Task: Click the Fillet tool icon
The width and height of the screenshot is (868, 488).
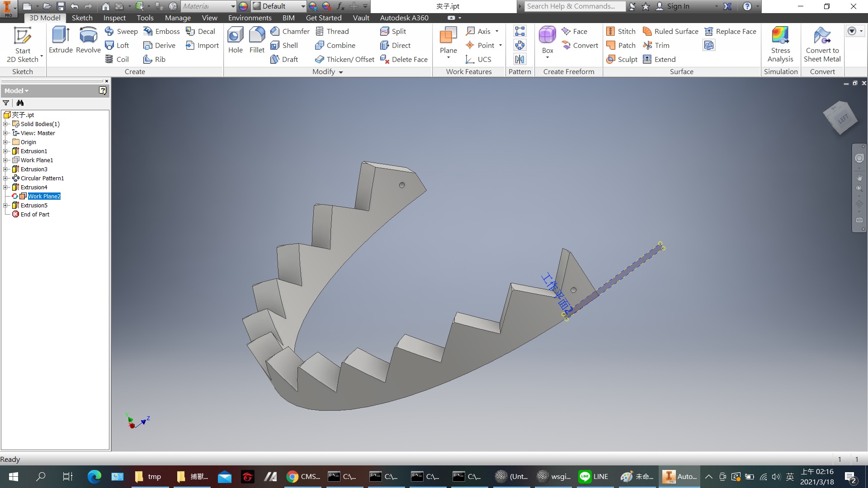Action: pyautogui.click(x=257, y=40)
